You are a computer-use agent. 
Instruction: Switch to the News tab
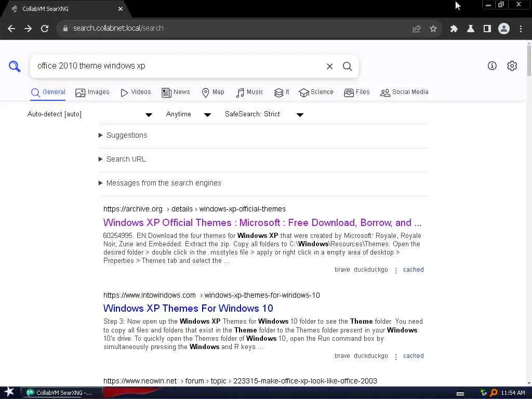coord(176,92)
